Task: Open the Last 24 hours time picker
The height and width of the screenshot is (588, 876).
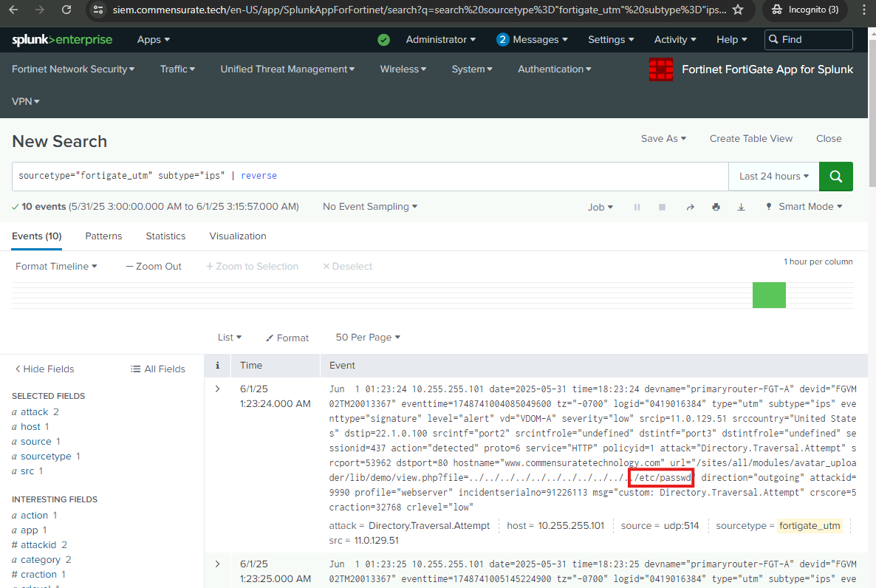Action: 773,177
